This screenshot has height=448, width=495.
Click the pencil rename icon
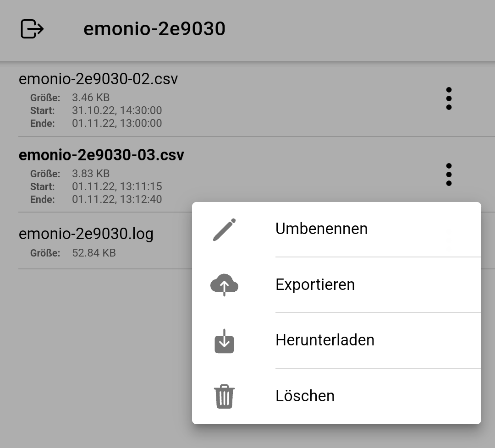(x=224, y=229)
